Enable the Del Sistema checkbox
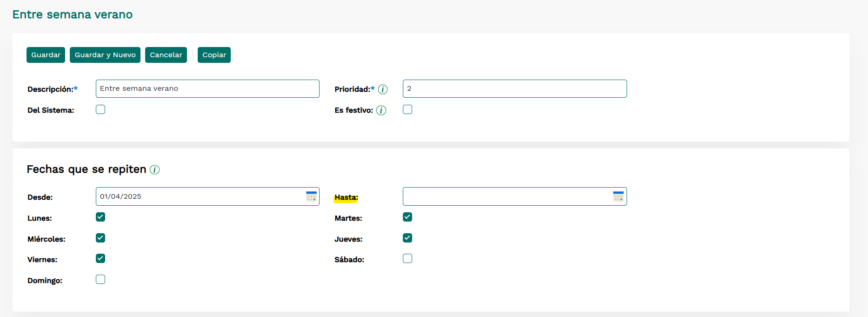868x317 pixels. [x=100, y=109]
